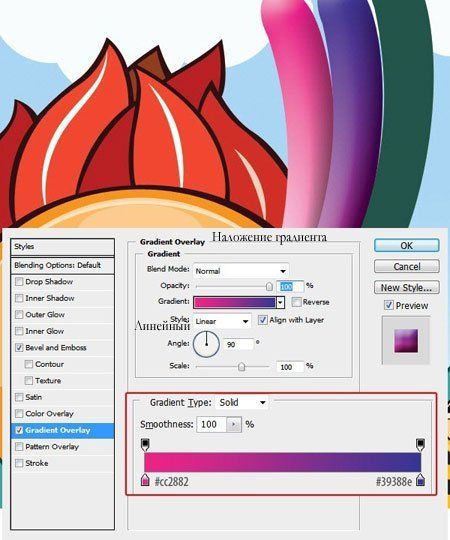Open the gradient picker dropdown arrow
Screen dimensions: 450x540
coord(280,303)
